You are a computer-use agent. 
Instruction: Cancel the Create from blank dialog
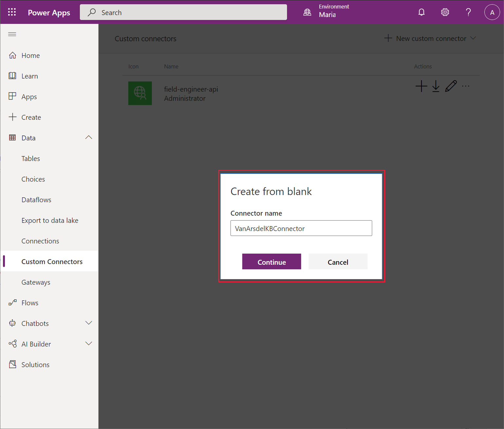click(x=338, y=262)
